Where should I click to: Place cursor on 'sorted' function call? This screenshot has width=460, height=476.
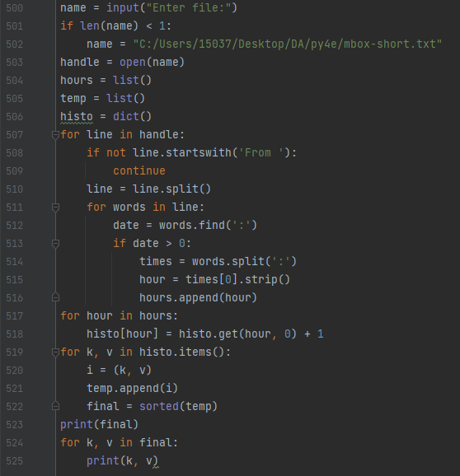pos(159,407)
